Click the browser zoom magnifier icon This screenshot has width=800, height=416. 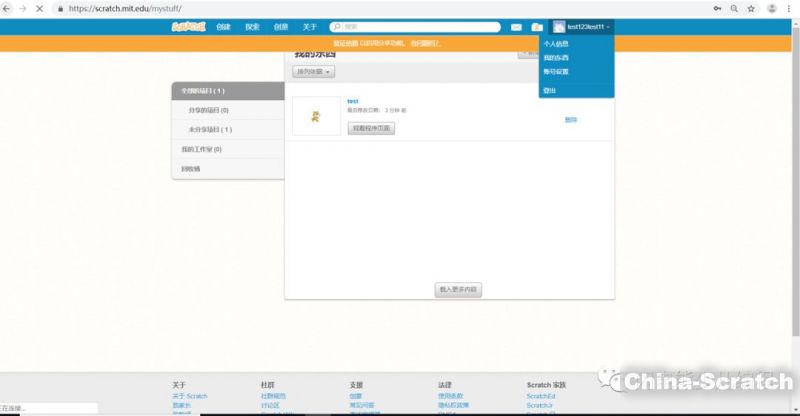click(x=734, y=8)
